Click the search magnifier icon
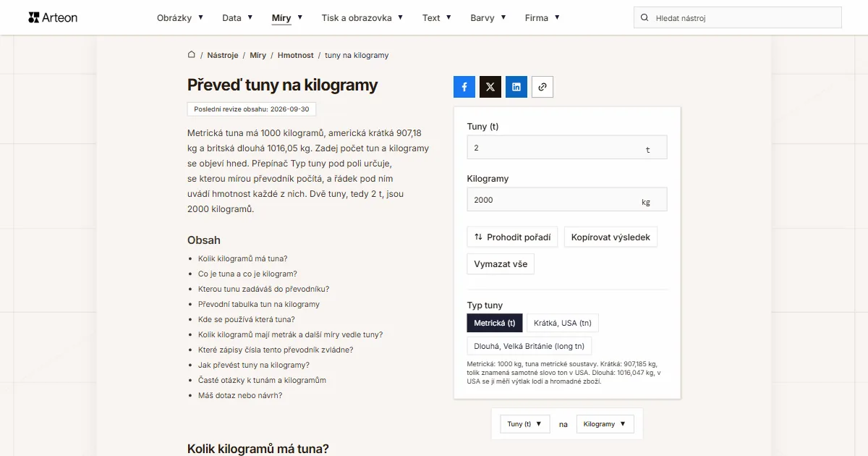The width and height of the screenshot is (868, 456). pyautogui.click(x=644, y=17)
